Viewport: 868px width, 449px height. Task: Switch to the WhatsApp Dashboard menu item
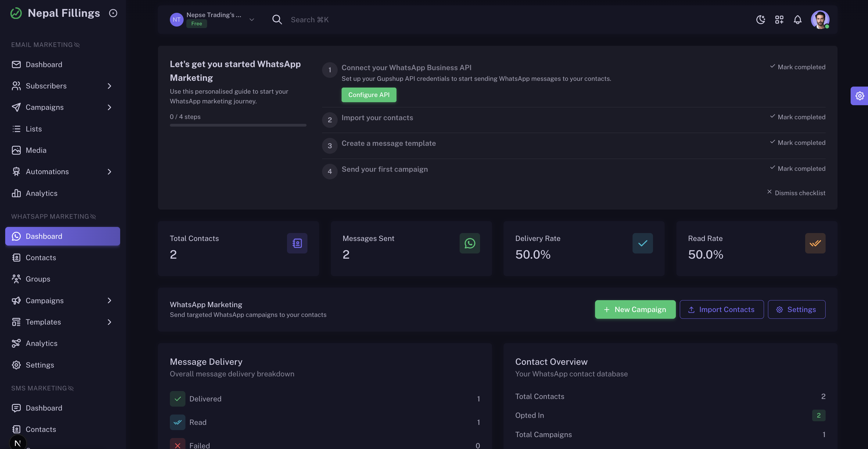(44, 236)
